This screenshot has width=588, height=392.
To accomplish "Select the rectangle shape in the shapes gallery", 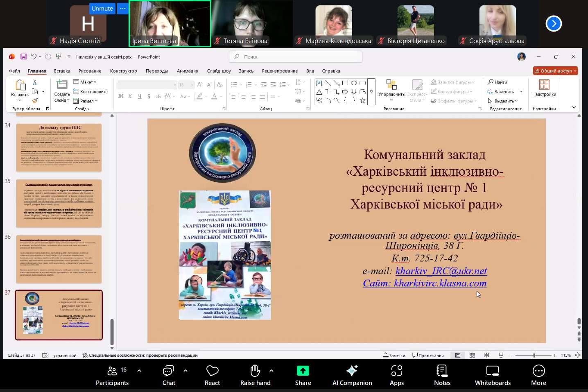I will tap(345, 83).
